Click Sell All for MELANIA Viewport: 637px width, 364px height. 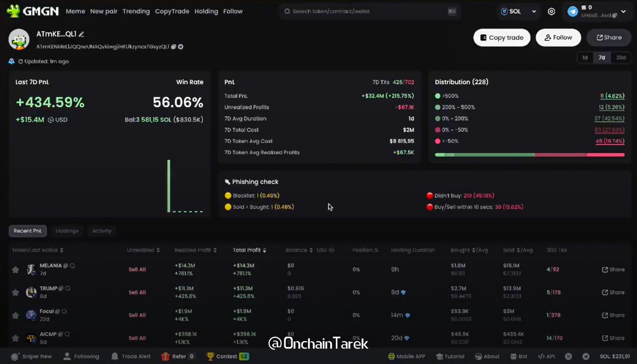coord(137,270)
